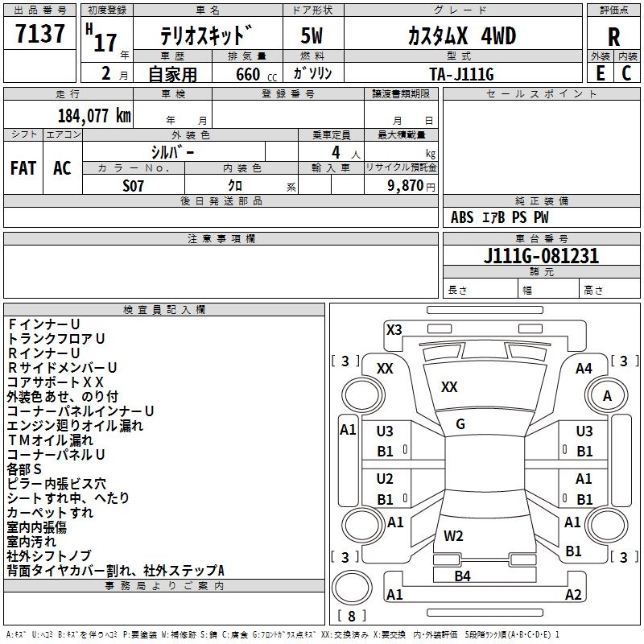Select the "後日発送部品" header

coord(221,200)
